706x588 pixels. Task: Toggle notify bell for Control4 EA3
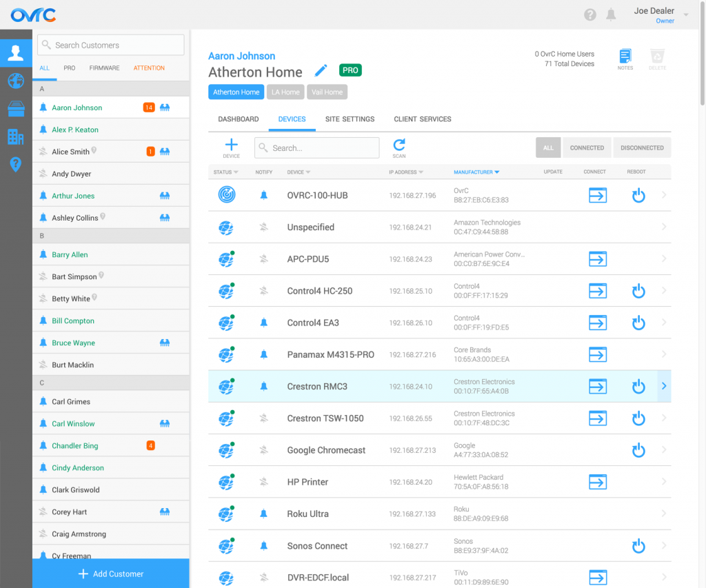[x=264, y=323]
